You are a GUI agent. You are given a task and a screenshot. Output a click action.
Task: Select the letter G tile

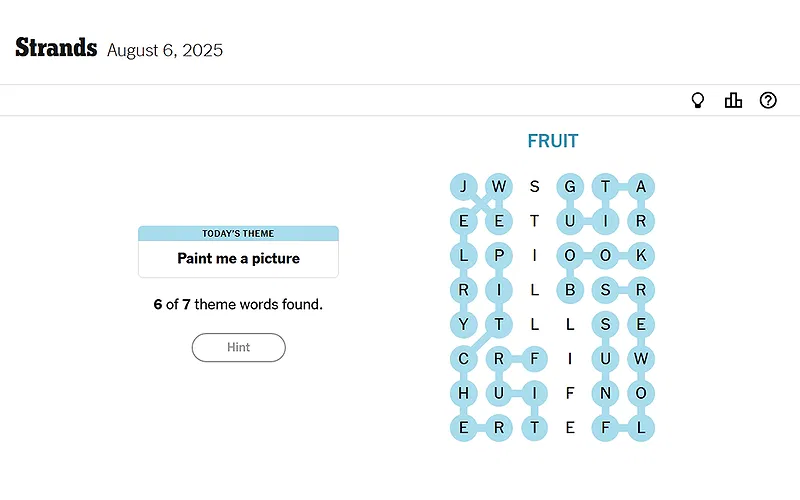point(570,186)
